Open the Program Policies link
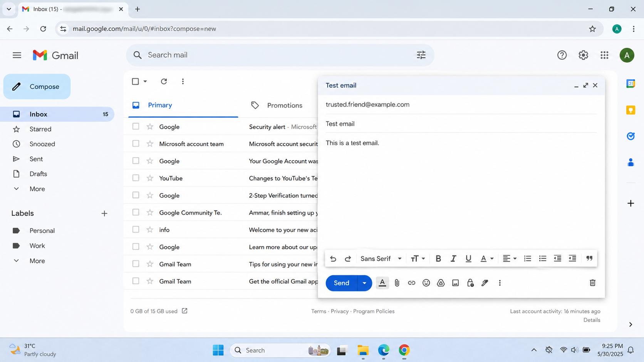This screenshot has width=644, height=362. 374,311
